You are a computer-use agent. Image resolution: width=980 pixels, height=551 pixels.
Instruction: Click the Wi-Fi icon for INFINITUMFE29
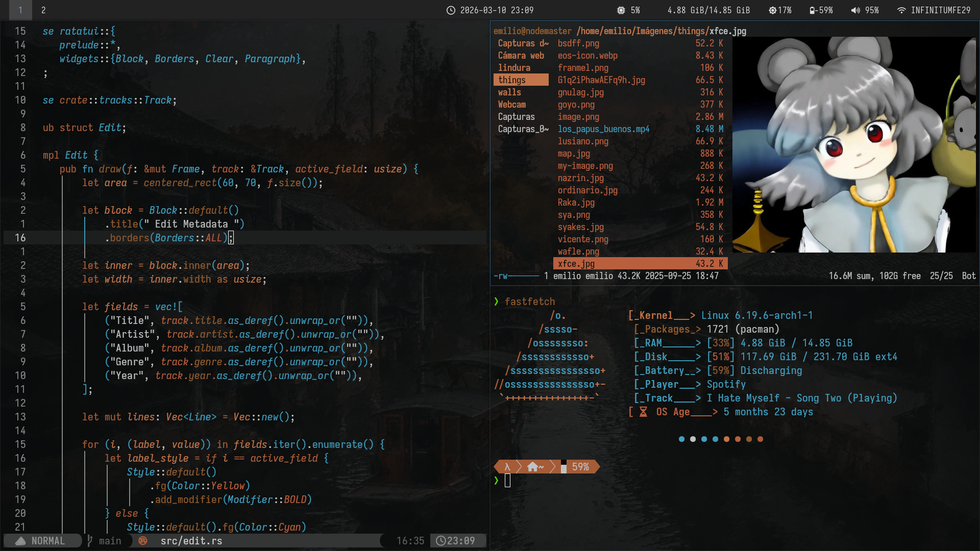tap(901, 10)
